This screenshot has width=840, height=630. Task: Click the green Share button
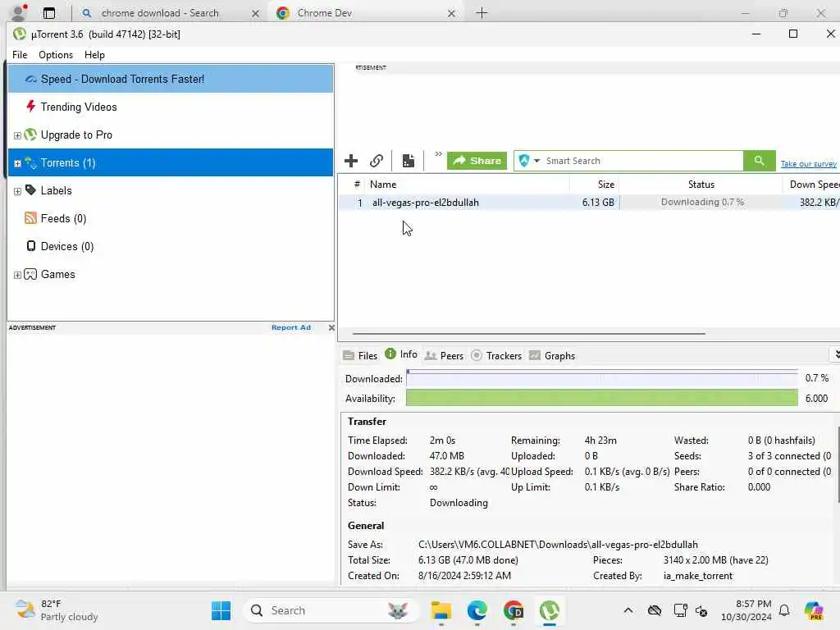477,161
